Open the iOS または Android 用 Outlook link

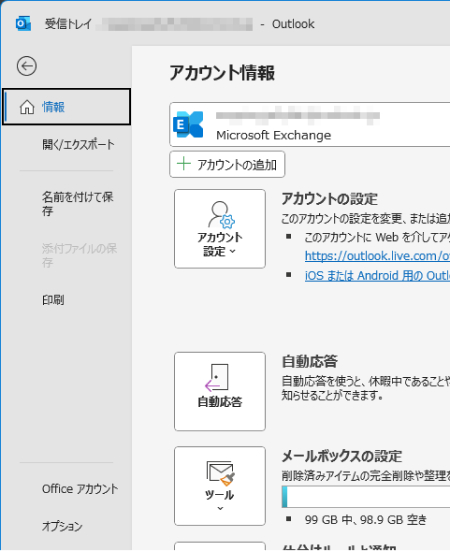pyautogui.click(x=377, y=276)
